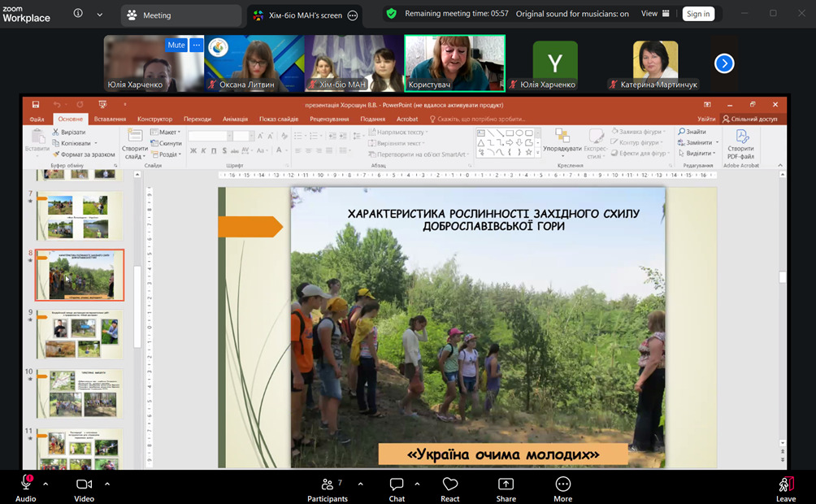
Task: Open options on Хім-біо МАН's screen tab
Action: [x=352, y=15]
